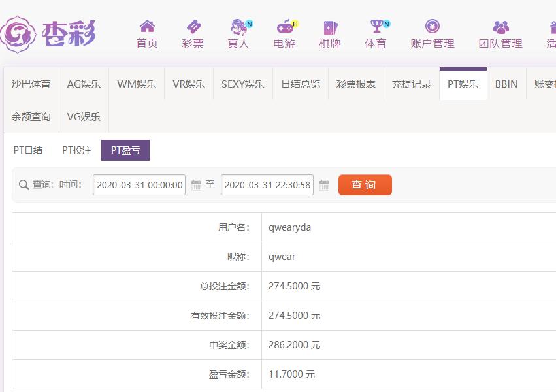The width and height of the screenshot is (556, 392).
Task: Switch to the AG娱乐 tab
Action: (84, 84)
